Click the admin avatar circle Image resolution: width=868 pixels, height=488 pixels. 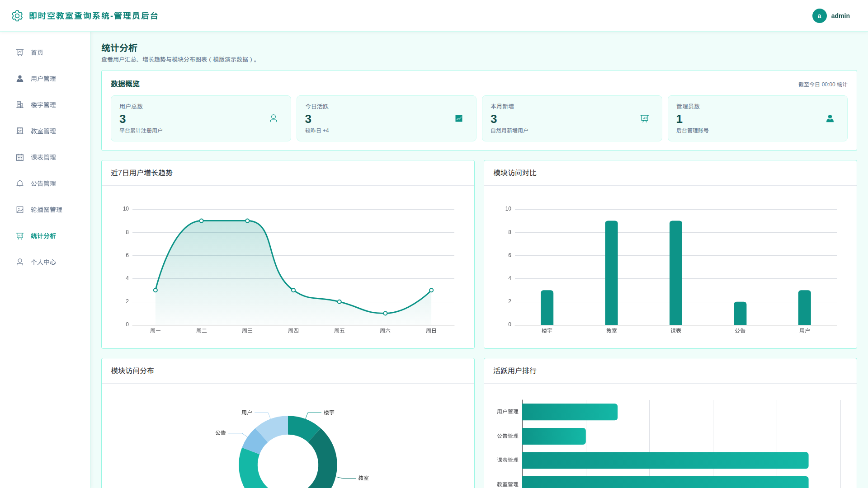[x=819, y=16]
